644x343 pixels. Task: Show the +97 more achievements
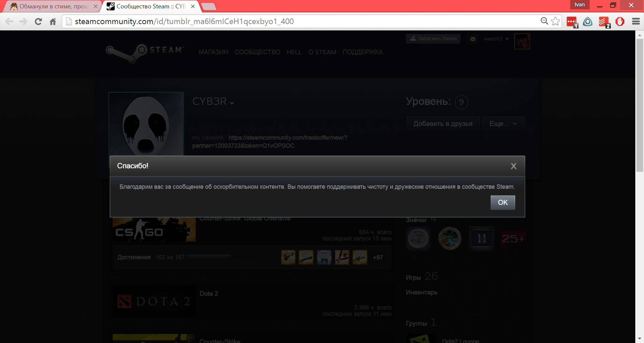(x=378, y=257)
